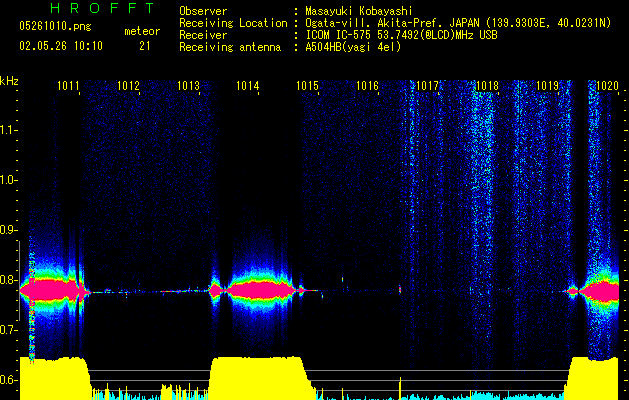Viewport: 629px width, 400px height.
Task: Click the 1.1 frequency axis label
Action: point(8,130)
